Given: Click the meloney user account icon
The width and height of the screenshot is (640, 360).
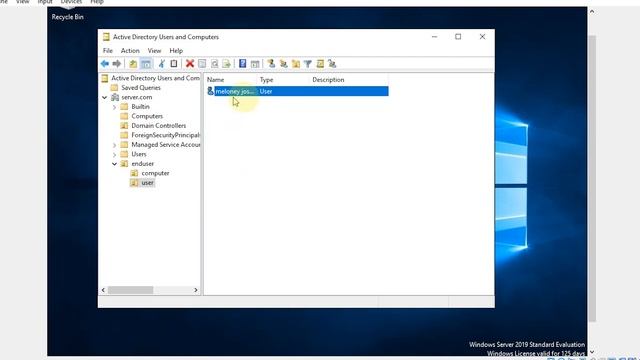Looking at the screenshot, I should tap(210, 91).
